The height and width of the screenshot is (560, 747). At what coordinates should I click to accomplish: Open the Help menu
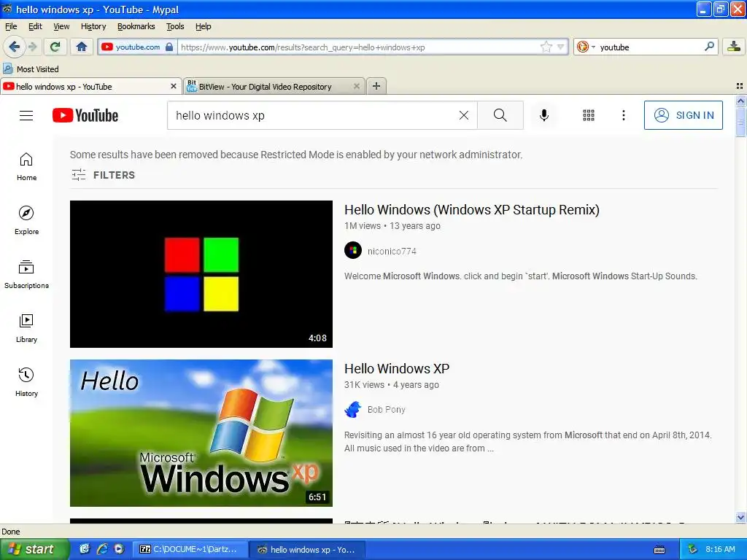(203, 26)
